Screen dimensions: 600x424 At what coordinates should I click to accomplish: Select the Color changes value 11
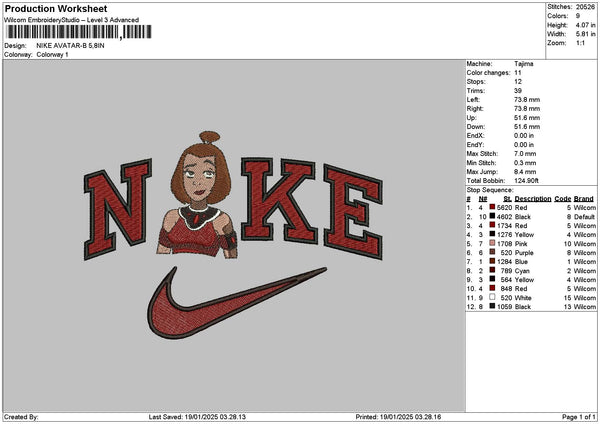[518, 73]
